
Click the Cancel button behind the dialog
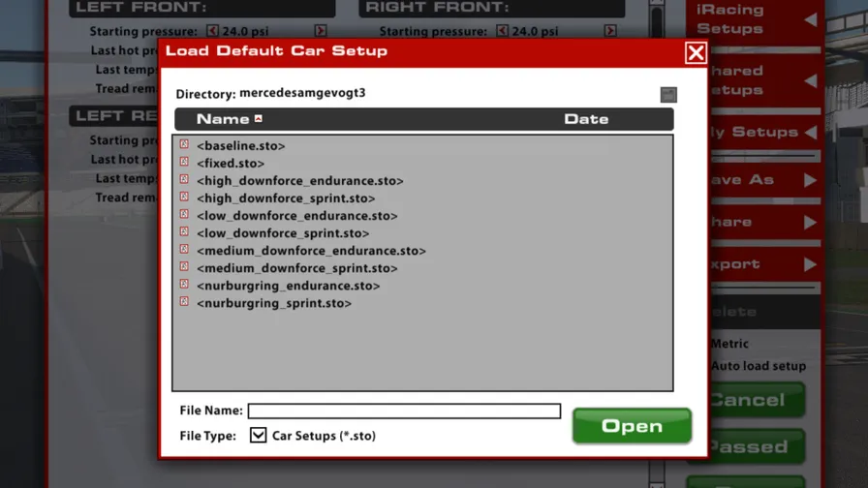(757, 400)
